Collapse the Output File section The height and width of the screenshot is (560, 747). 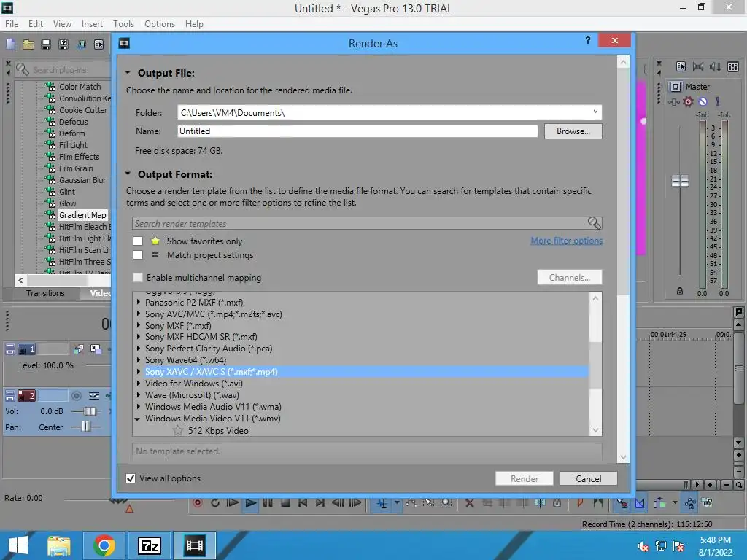128,73
